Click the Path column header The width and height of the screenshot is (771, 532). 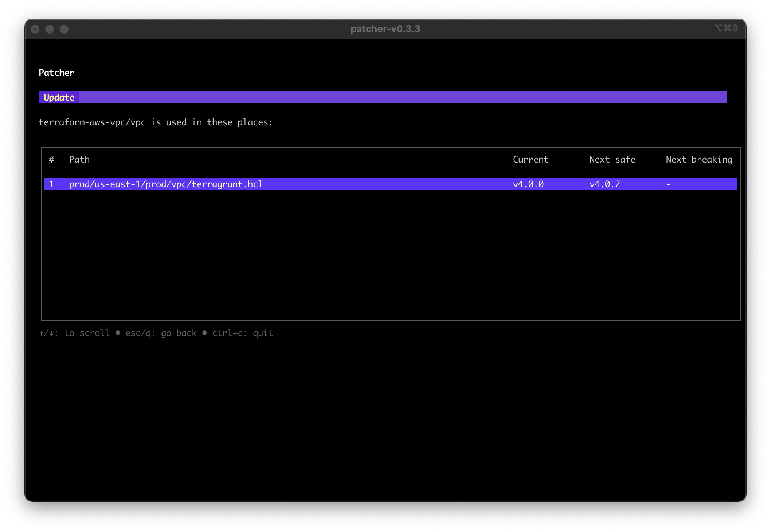click(x=79, y=159)
